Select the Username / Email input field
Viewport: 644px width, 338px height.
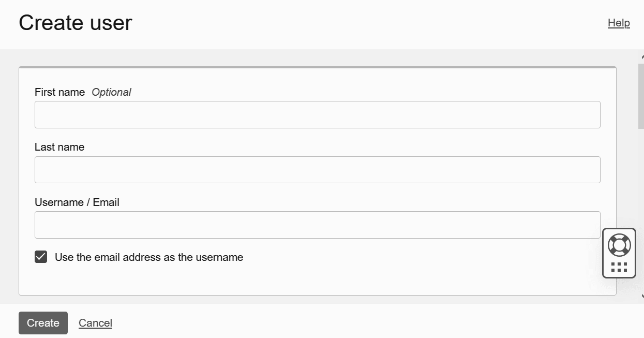tap(317, 225)
